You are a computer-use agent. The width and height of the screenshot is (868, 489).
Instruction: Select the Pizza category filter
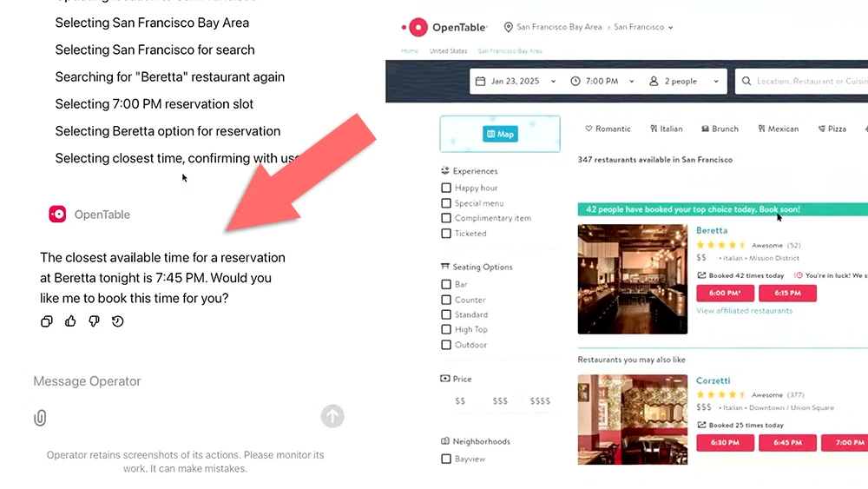832,129
